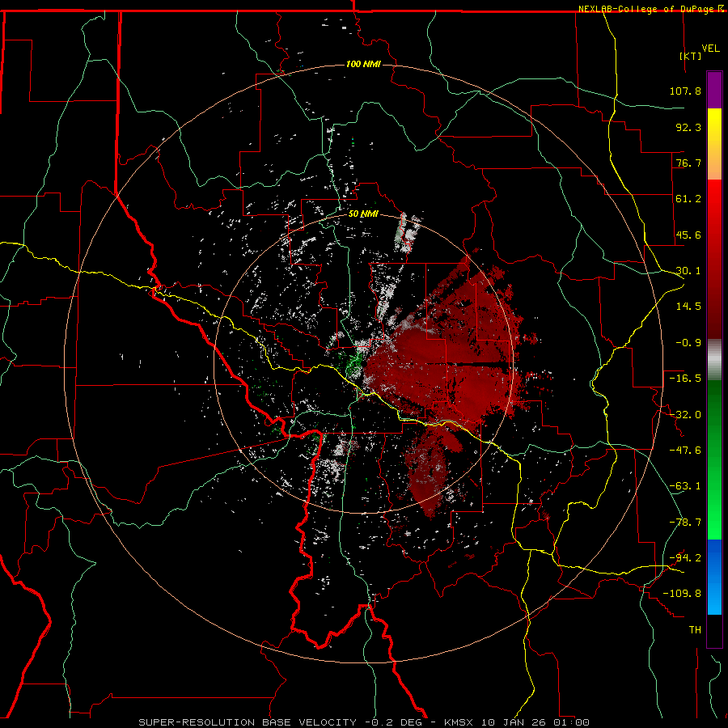Select the 107.8 legend value
The height and width of the screenshot is (728, 728).
[685, 91]
